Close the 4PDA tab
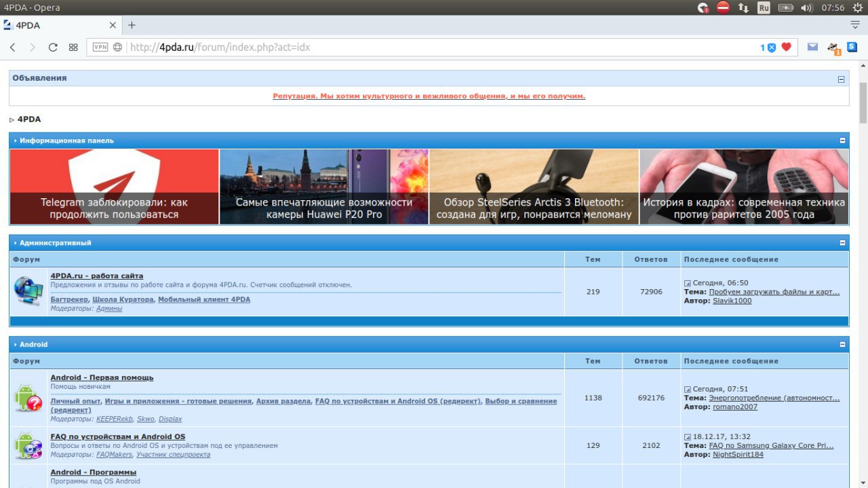The height and width of the screenshot is (488, 868). coord(113,25)
